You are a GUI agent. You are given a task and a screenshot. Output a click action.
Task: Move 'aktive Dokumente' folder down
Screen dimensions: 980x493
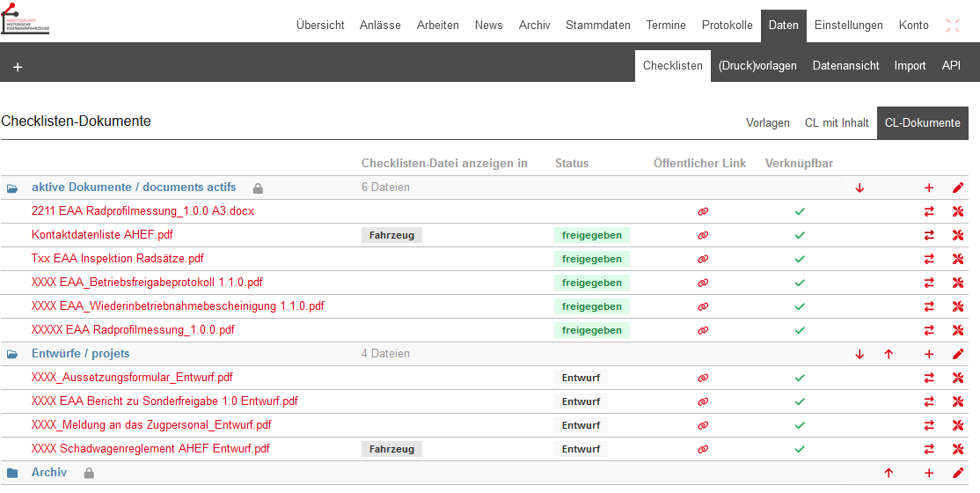(x=859, y=188)
